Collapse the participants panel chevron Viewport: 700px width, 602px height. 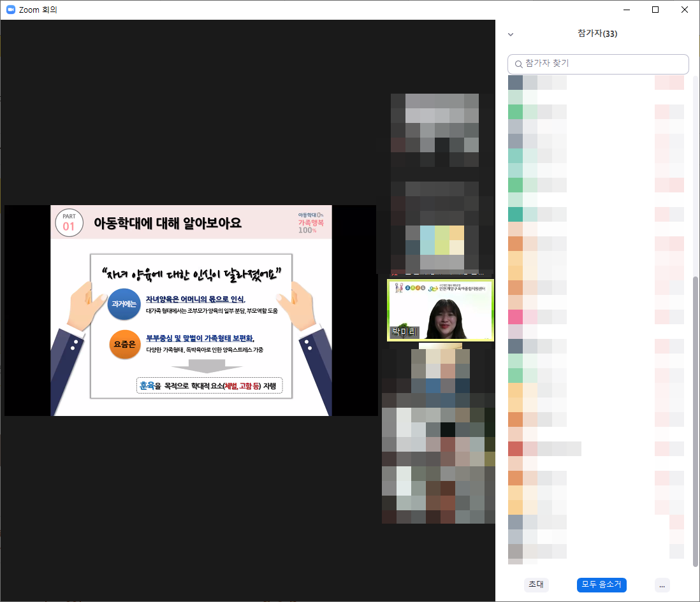pos(510,34)
